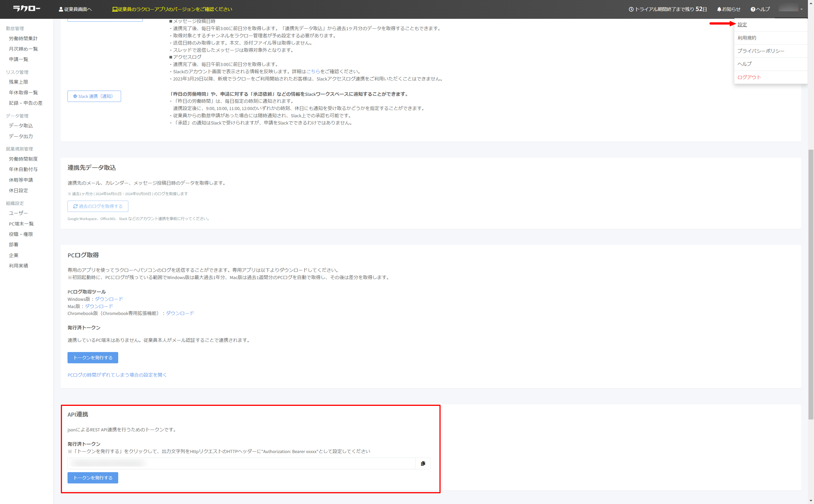
Task: Click トークンを発行する under API連携
Action: pyautogui.click(x=93, y=477)
